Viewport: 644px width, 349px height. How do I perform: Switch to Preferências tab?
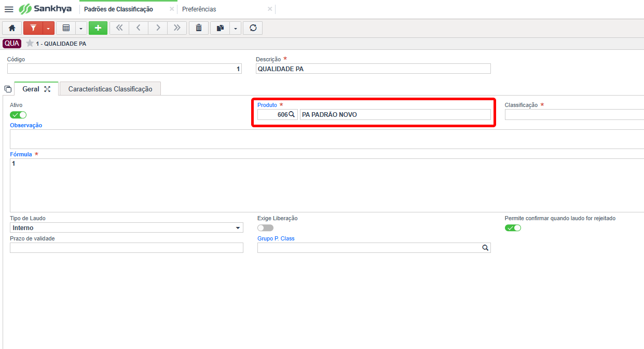[x=199, y=9]
